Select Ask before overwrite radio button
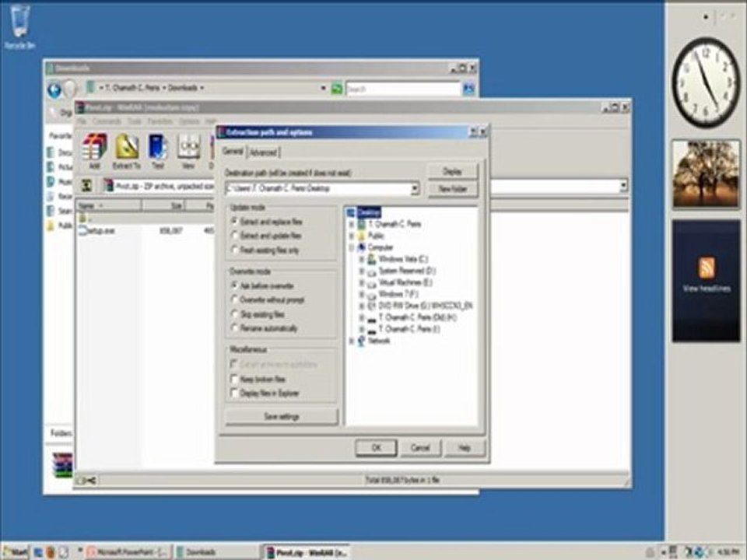Screen dimensions: 747x560 click(234, 285)
